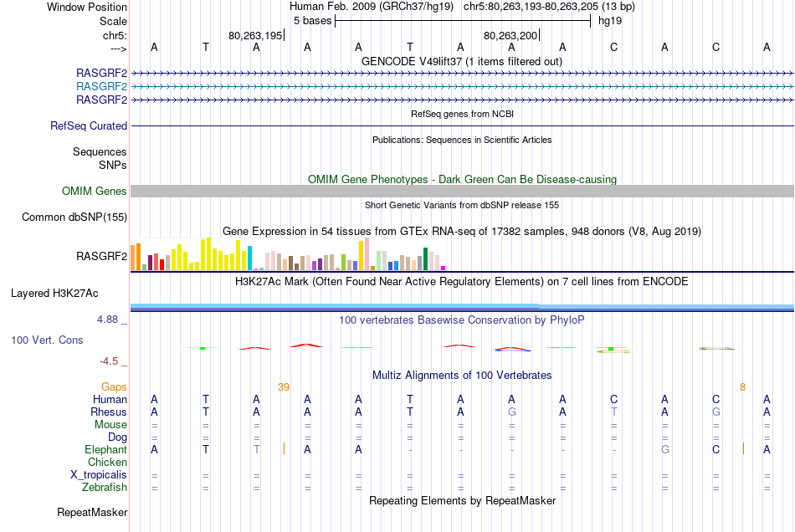
Task: Click the light-blue RASGRF2 transcript arrow line
Action: (462, 87)
